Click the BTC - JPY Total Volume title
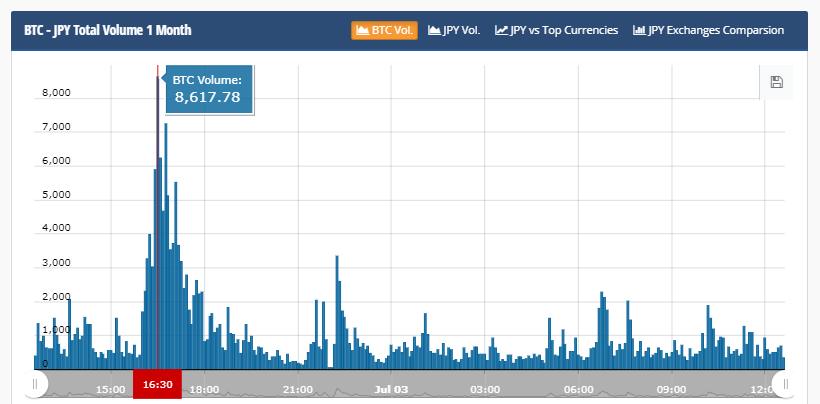820x404 pixels. tap(108, 30)
